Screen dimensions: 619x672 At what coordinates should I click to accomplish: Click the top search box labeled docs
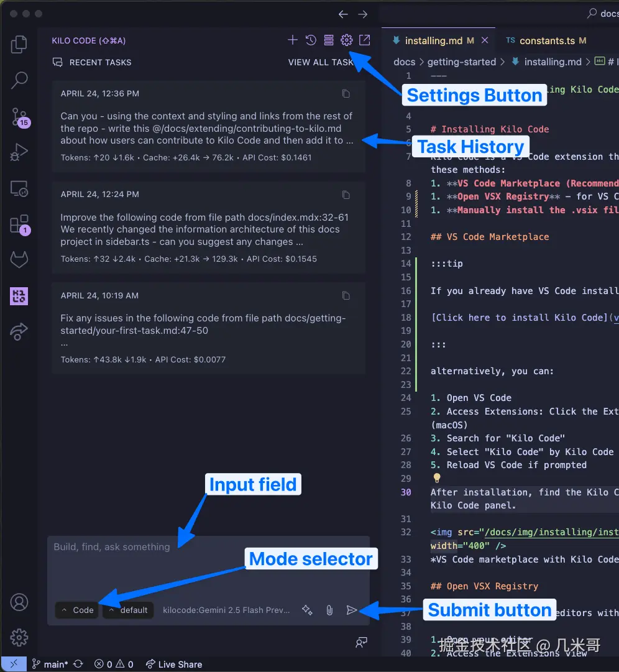pyautogui.click(x=604, y=14)
